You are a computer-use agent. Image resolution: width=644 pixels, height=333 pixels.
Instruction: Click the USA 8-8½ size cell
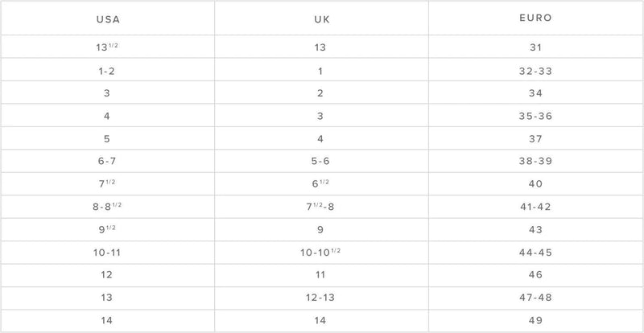tap(106, 207)
